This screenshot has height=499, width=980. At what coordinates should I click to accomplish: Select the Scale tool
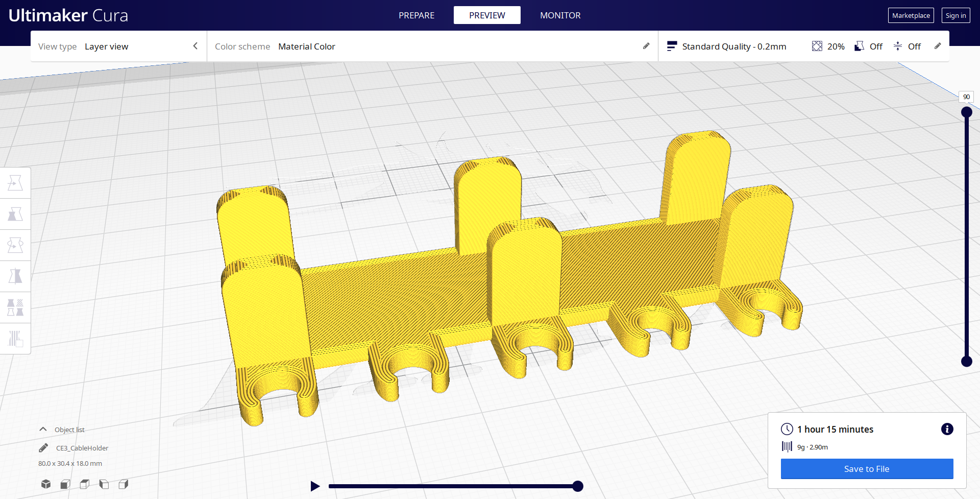[15, 213]
